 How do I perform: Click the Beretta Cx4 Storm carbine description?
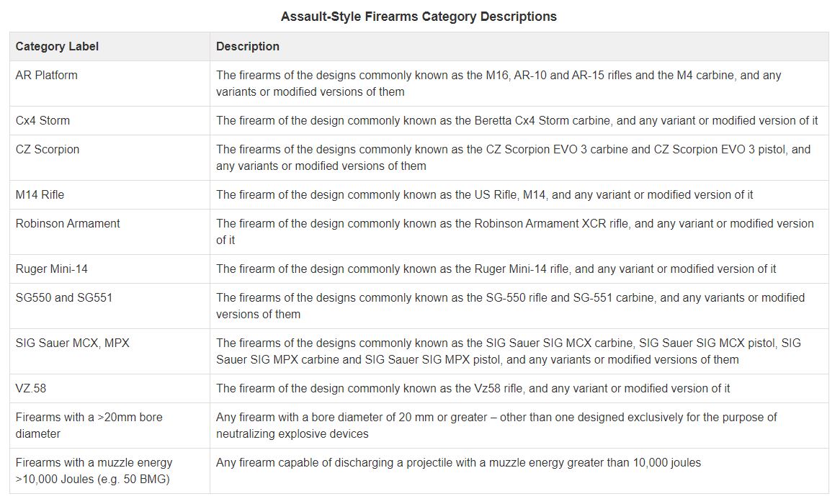(x=517, y=120)
